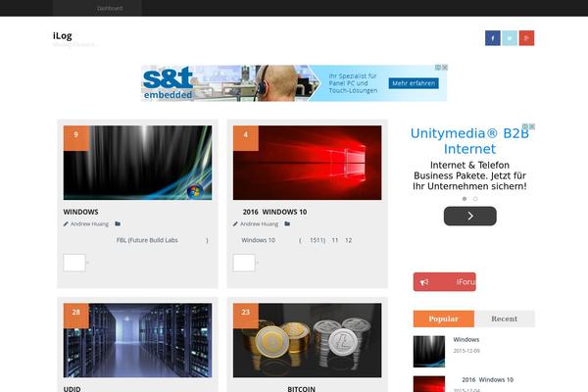Click the 2015-12-09 date in Popular list

(466, 351)
